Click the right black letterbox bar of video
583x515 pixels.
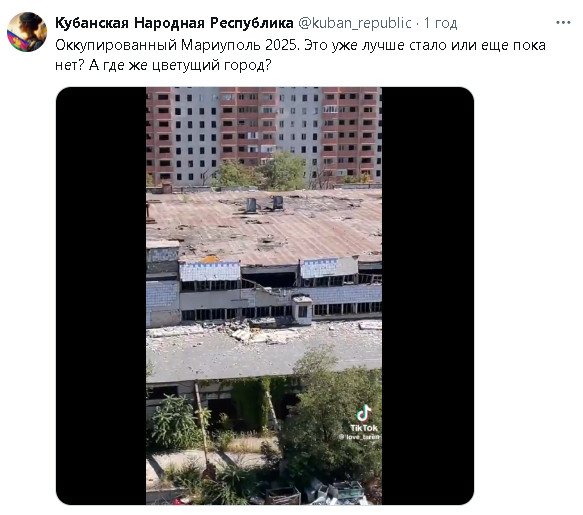coord(428,296)
